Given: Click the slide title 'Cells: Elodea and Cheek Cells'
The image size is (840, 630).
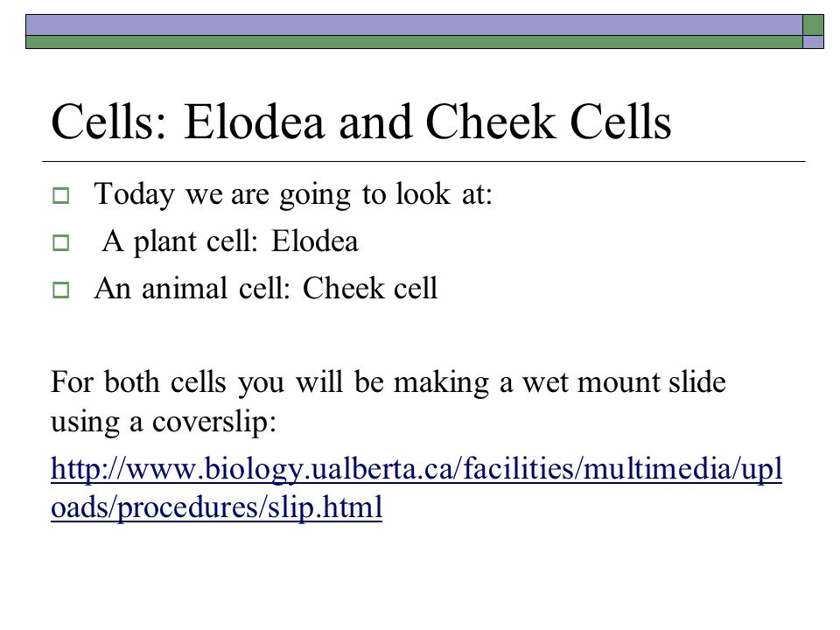Looking at the screenshot, I should point(361,122).
